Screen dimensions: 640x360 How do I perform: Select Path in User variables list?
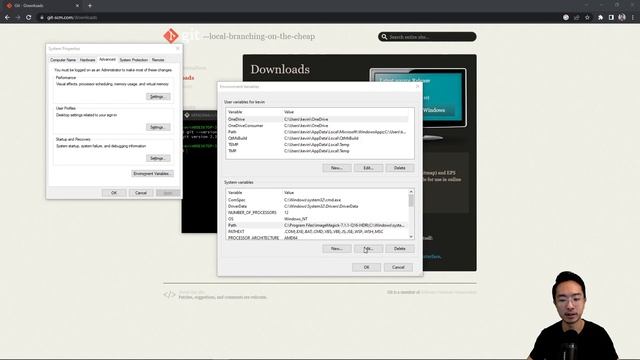coord(317,132)
